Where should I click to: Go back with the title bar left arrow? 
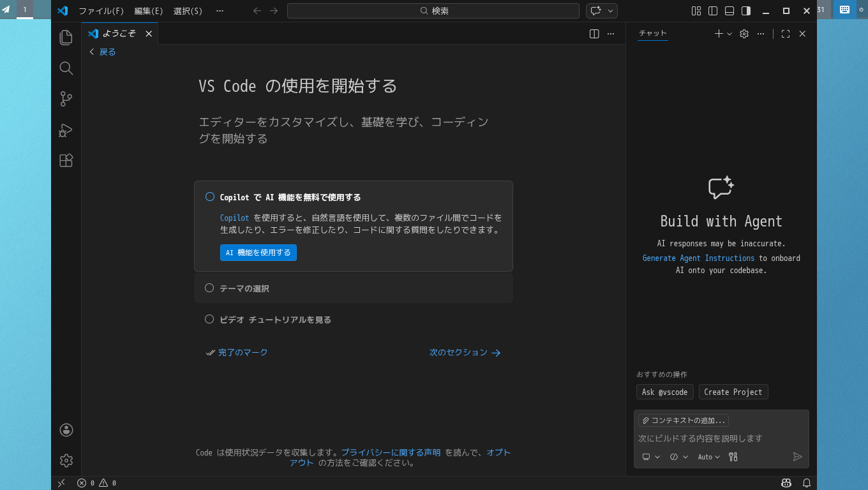257,11
